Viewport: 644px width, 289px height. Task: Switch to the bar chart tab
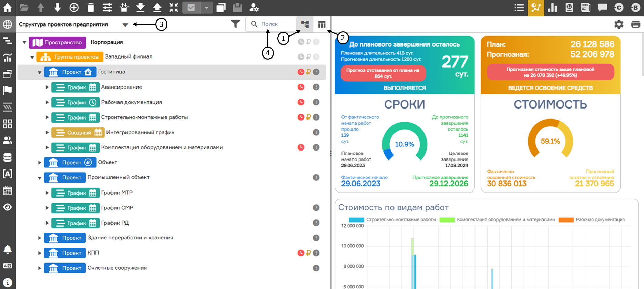[552, 8]
